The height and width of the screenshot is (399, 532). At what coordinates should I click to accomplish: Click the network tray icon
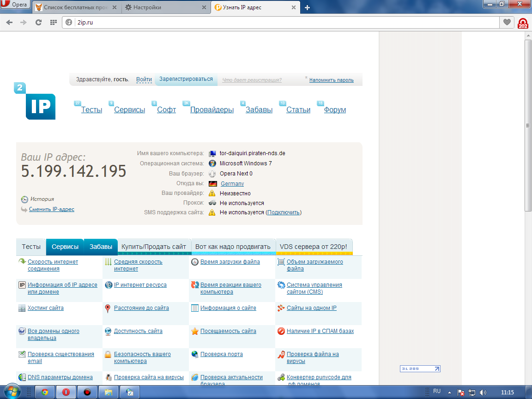pos(472,393)
